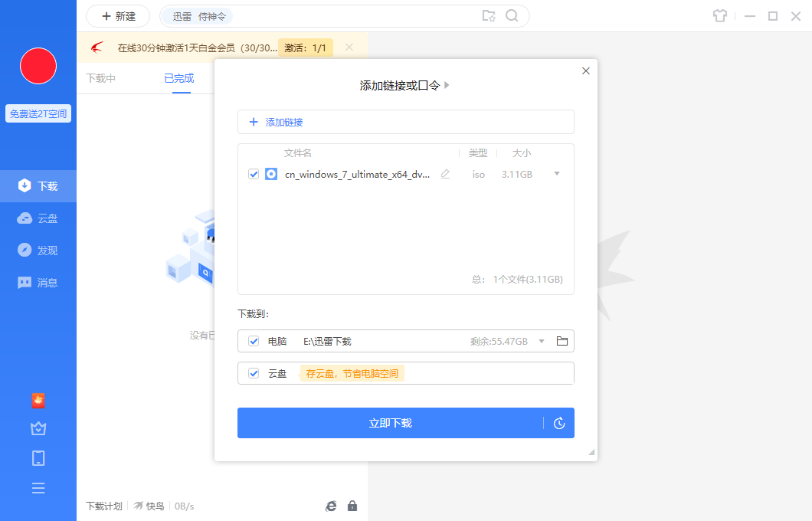This screenshot has height=521, width=812.
Task: Uncheck the 电脑 download location checkbox
Action: click(x=254, y=341)
